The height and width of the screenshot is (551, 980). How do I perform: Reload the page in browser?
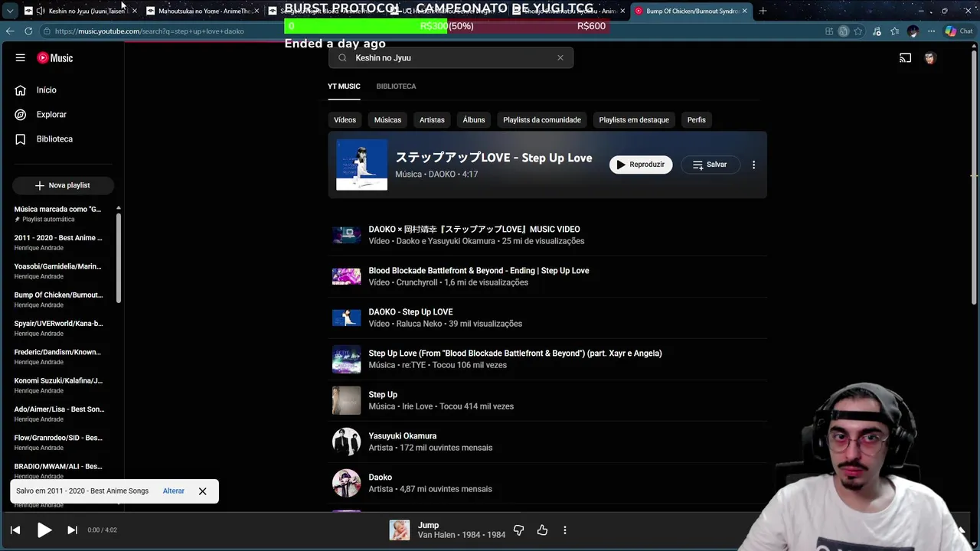[28, 31]
